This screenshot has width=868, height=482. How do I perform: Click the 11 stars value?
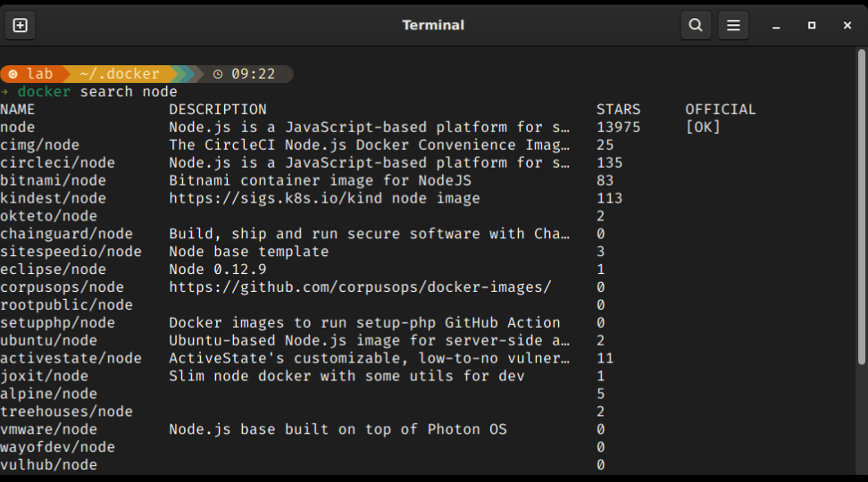click(x=605, y=358)
